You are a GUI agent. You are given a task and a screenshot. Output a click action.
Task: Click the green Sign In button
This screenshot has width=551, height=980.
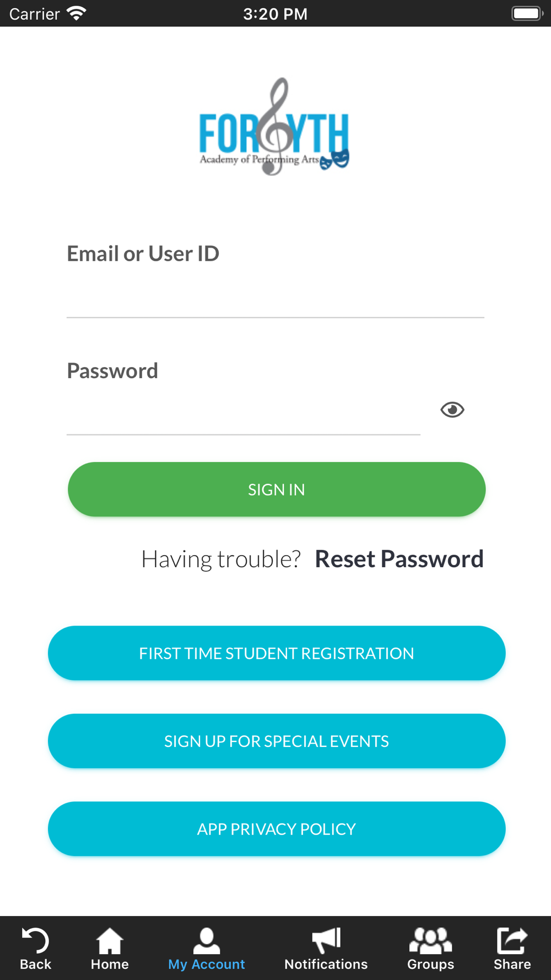(277, 489)
